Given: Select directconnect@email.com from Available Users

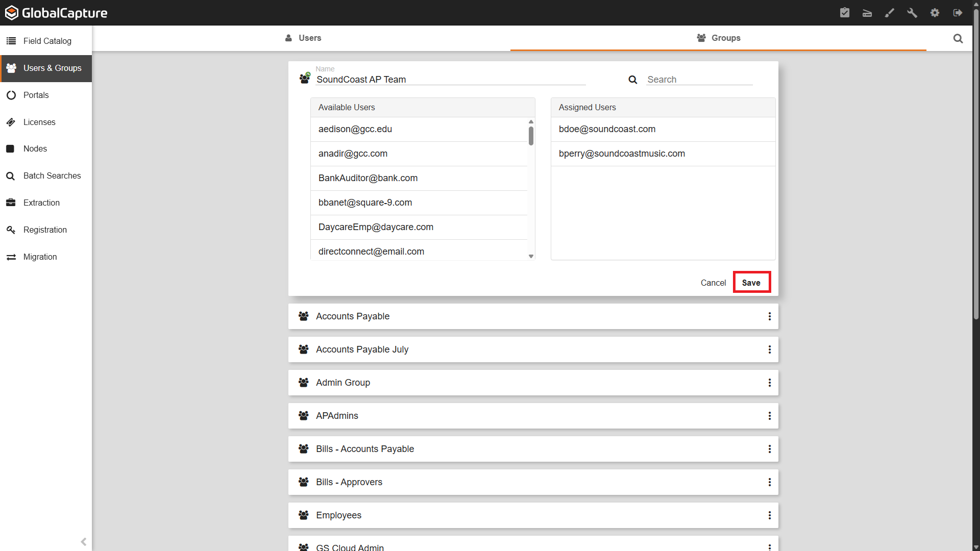Looking at the screenshot, I should point(419,251).
